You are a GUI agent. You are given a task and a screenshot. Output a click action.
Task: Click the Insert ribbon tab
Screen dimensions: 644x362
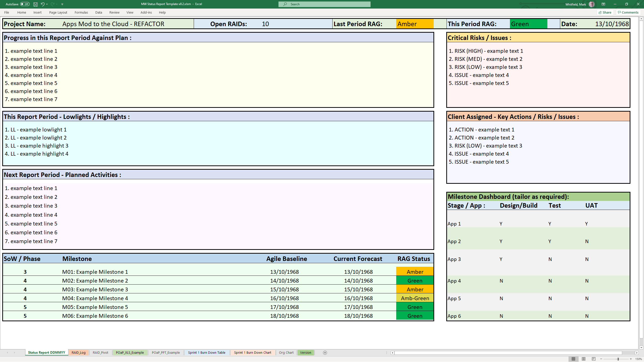(37, 12)
